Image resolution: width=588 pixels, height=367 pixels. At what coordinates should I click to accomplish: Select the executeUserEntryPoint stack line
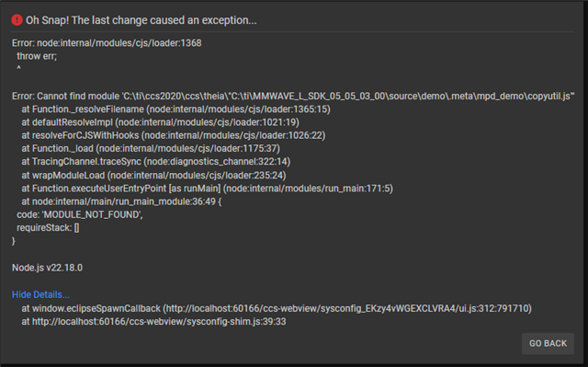207,189
